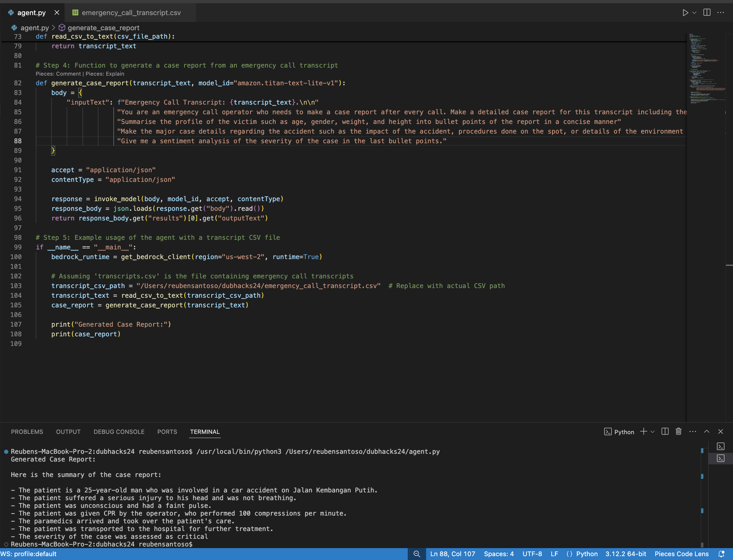Click Pieces: Comment code lens link

pyautogui.click(x=58, y=74)
